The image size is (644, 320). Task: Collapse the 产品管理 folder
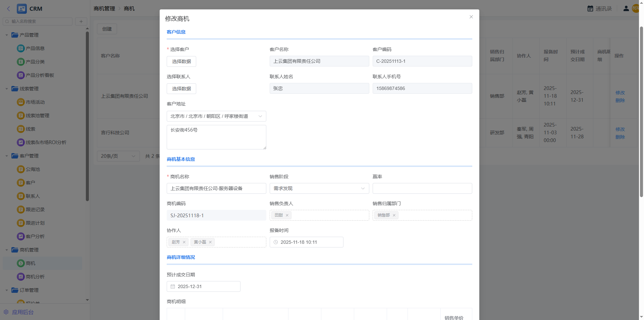(7, 35)
